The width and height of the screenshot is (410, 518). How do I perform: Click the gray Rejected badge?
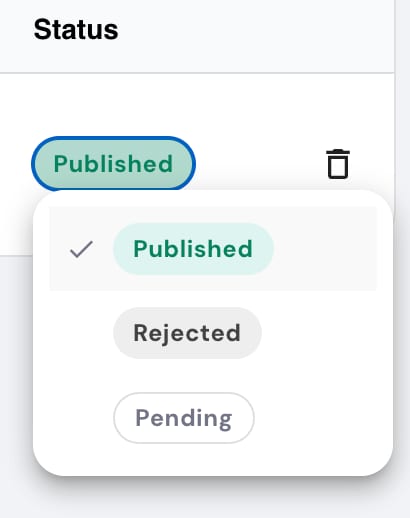187,333
